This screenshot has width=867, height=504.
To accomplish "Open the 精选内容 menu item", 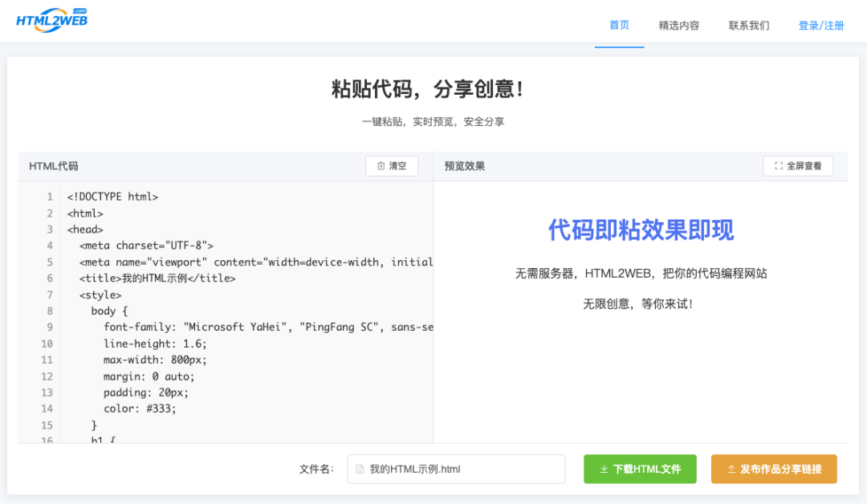I will 678,25.
